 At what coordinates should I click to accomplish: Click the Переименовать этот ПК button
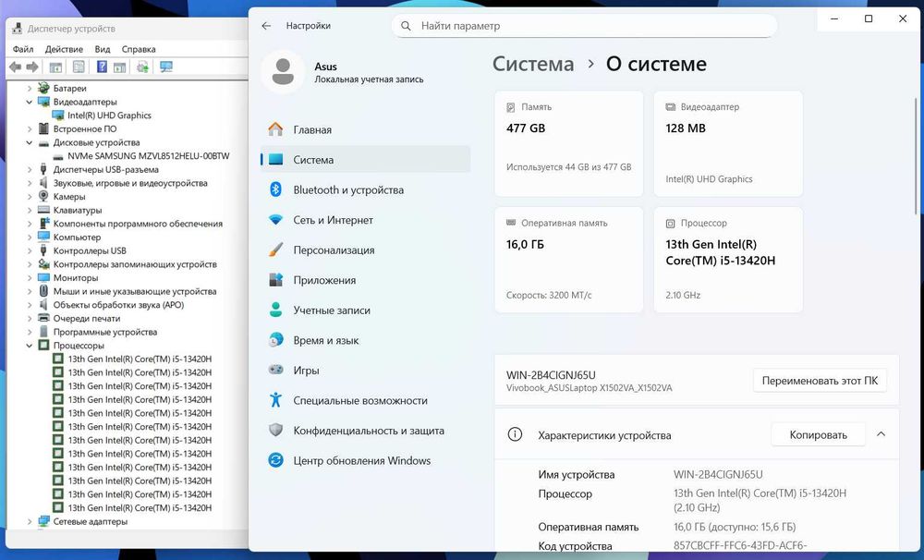(x=820, y=381)
